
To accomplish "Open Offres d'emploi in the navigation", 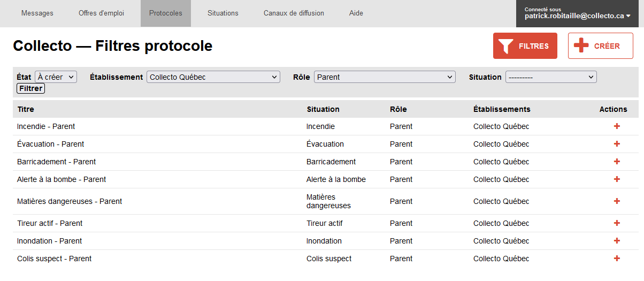I will [101, 13].
